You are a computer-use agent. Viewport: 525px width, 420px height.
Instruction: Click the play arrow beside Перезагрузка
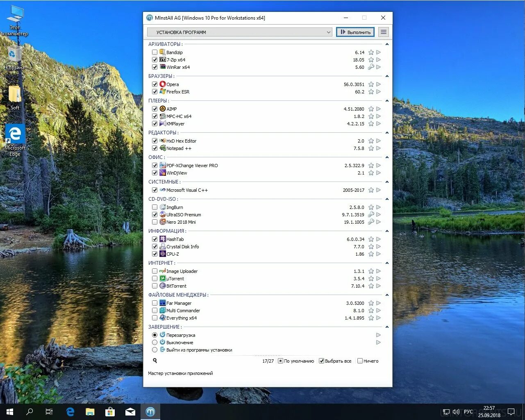point(378,335)
